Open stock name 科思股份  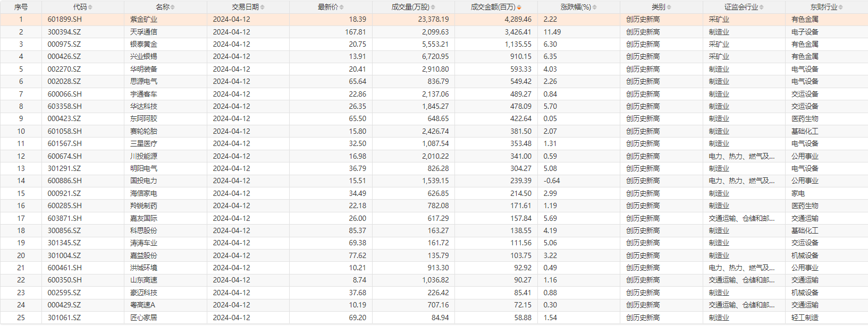[x=144, y=230]
